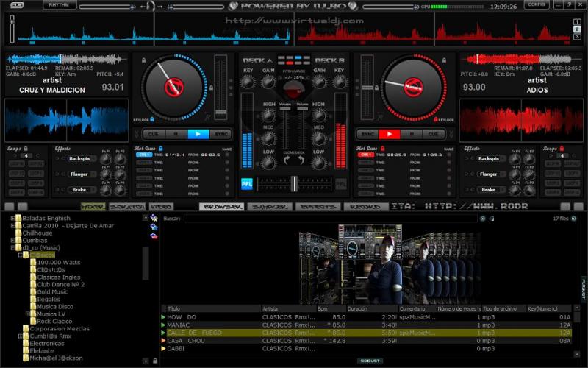Screen dimensions: 588x368
Task: Click Deck B KEY knob
Action: tap(340, 82)
